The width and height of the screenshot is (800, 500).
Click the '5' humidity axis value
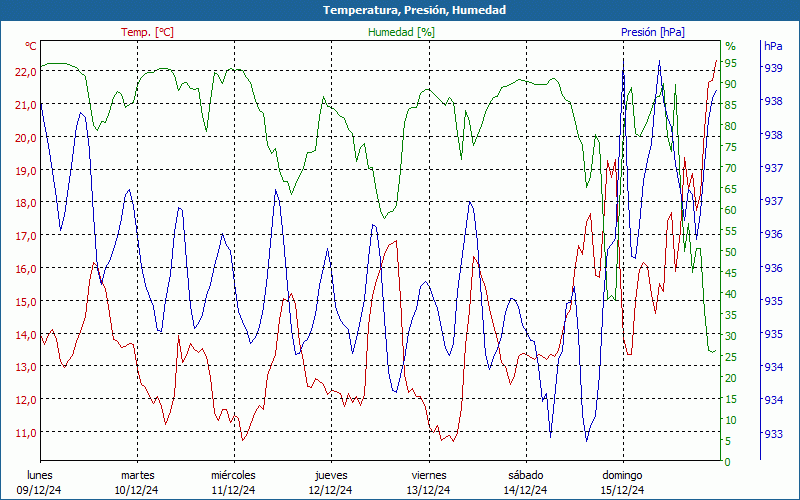point(728,441)
